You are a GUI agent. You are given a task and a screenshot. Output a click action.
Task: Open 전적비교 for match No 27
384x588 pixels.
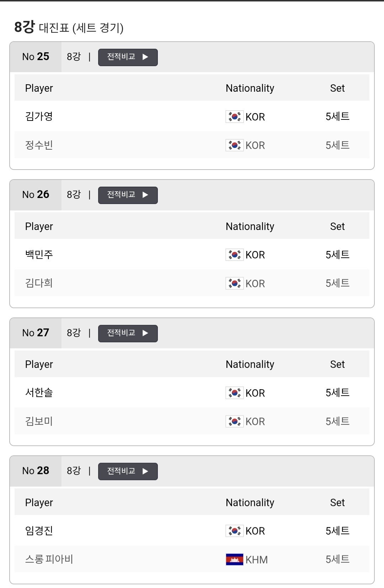(x=128, y=333)
